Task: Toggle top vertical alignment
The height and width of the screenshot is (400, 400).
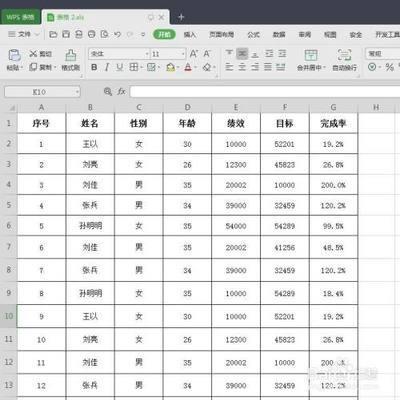Action: point(229,53)
